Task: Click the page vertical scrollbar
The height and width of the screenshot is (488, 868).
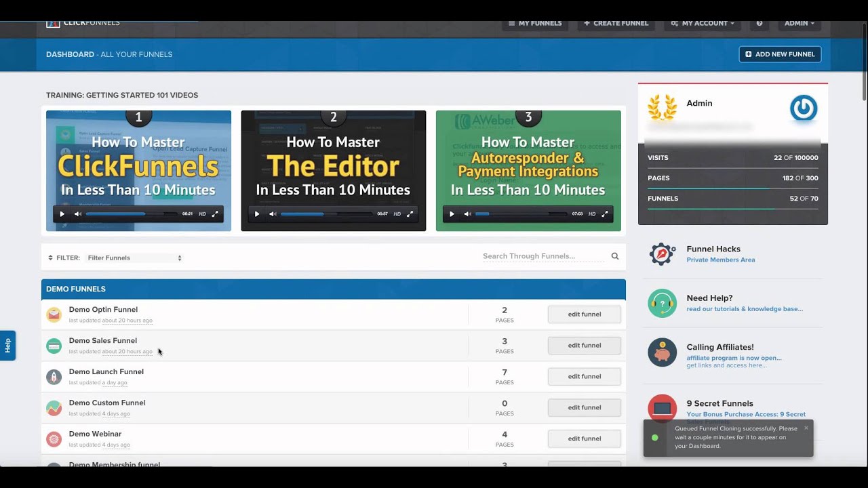Action: [864, 61]
